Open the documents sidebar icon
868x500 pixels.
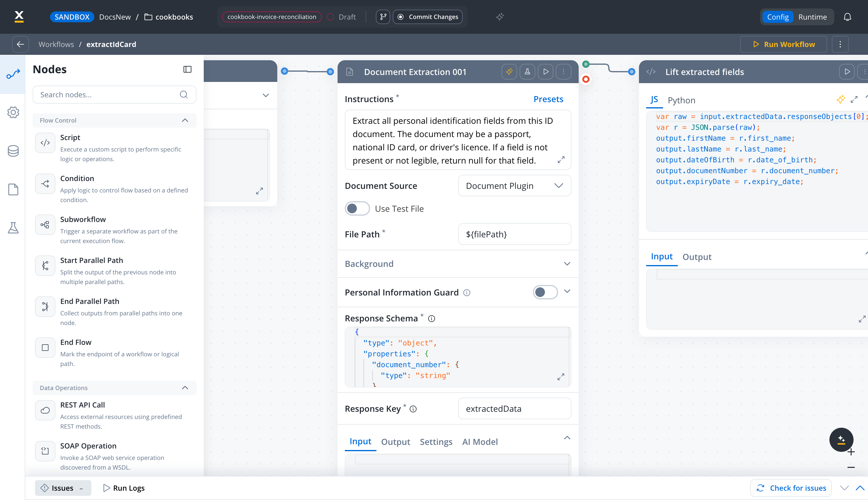(13, 189)
